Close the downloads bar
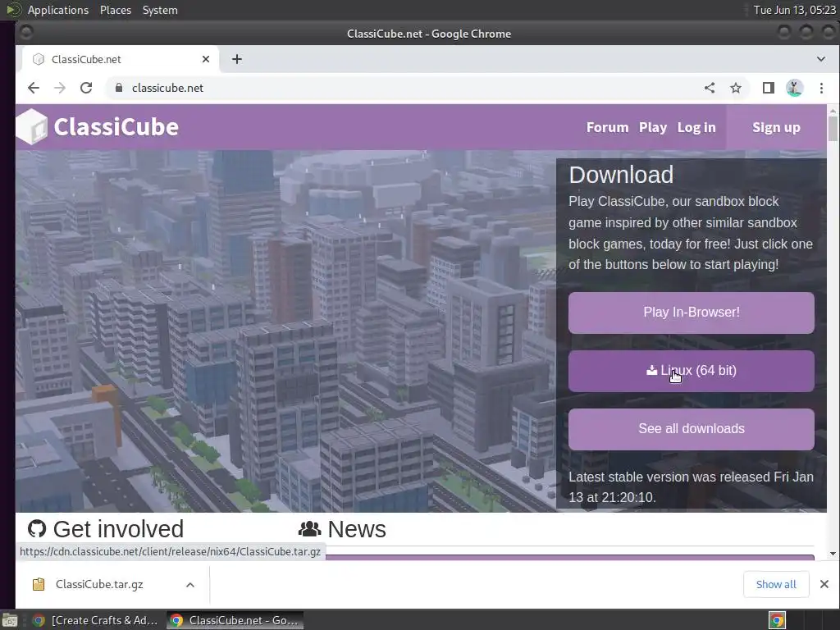 (x=824, y=584)
